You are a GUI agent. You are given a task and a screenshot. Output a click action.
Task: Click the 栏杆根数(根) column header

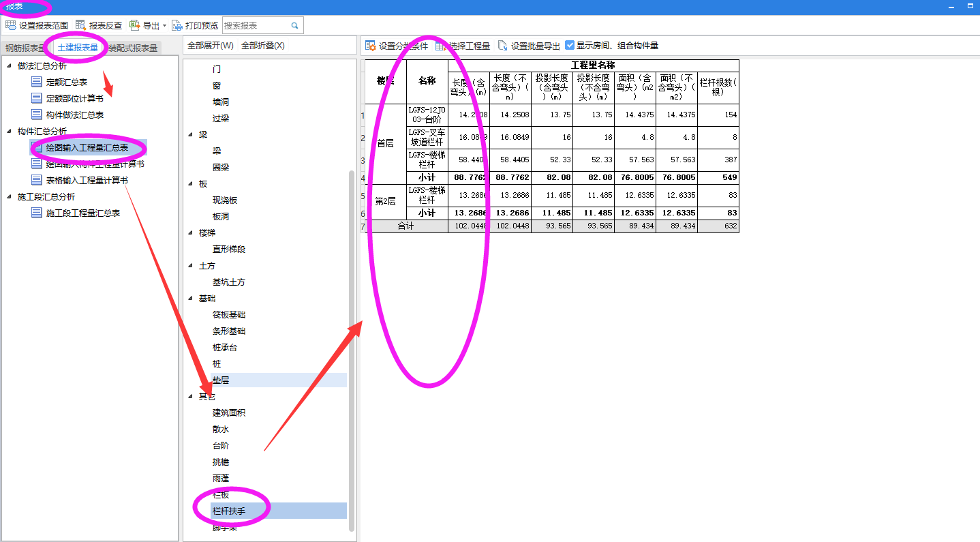718,87
